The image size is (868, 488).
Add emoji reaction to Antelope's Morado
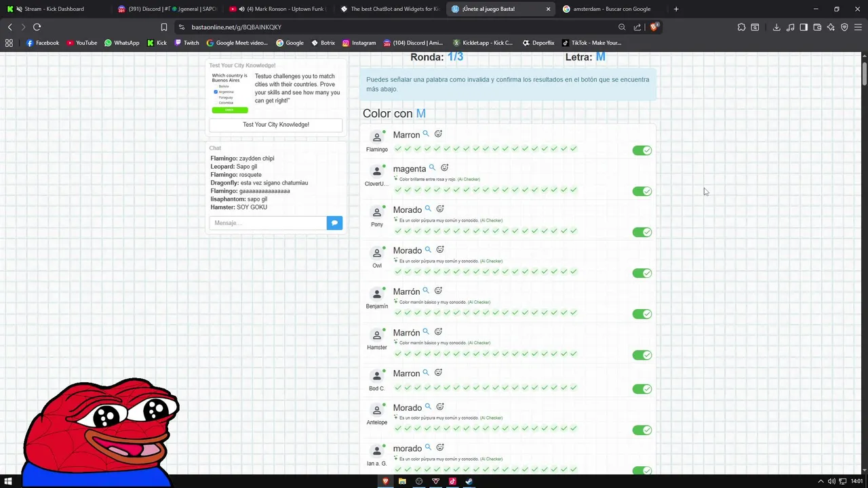(440, 407)
